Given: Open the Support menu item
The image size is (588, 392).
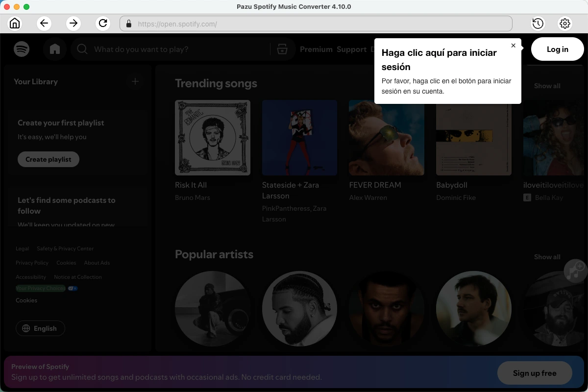Looking at the screenshot, I should click(351, 49).
